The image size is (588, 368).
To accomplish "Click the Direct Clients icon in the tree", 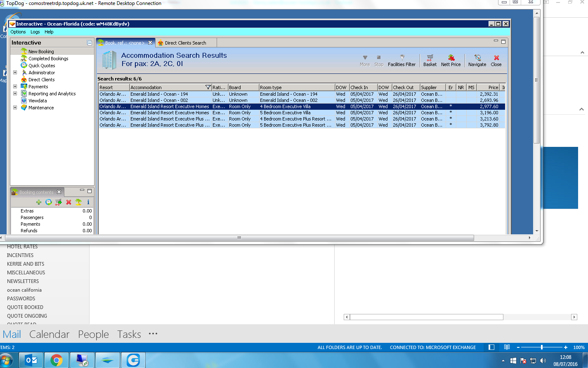I will point(24,80).
